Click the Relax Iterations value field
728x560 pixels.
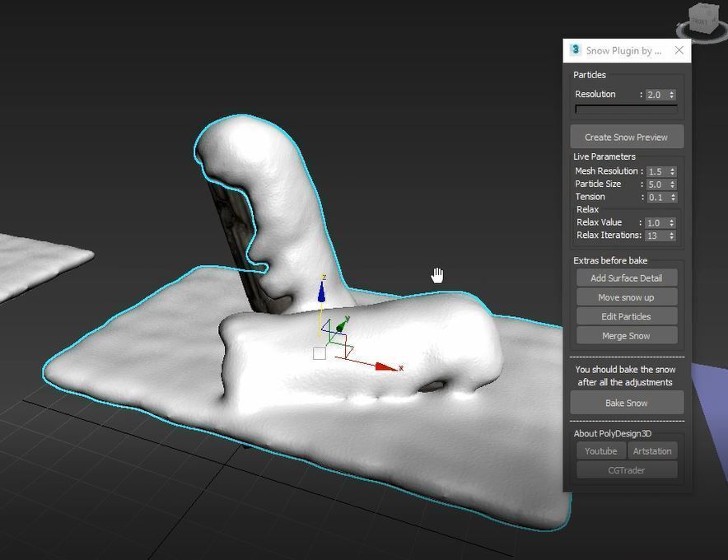click(x=656, y=236)
